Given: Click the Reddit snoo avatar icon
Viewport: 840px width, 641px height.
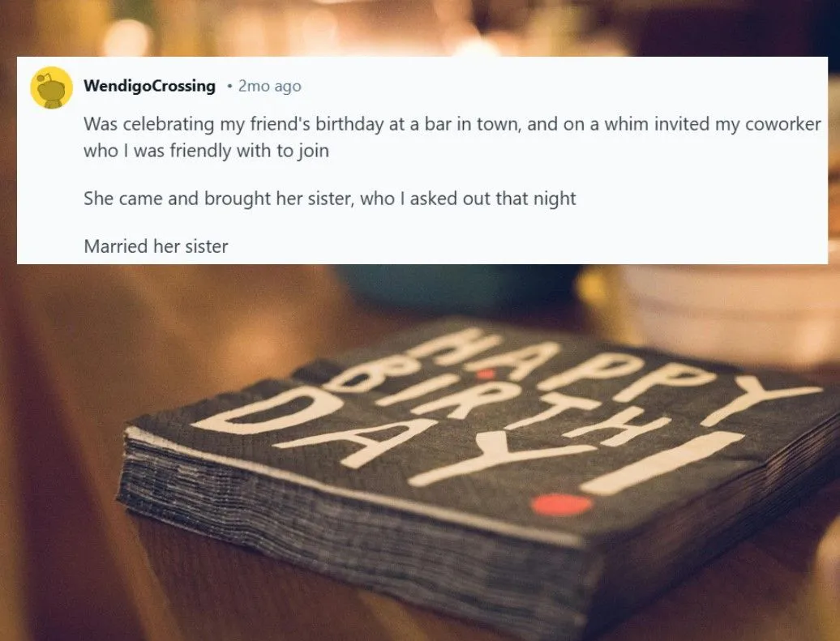Looking at the screenshot, I should pyautogui.click(x=51, y=88).
